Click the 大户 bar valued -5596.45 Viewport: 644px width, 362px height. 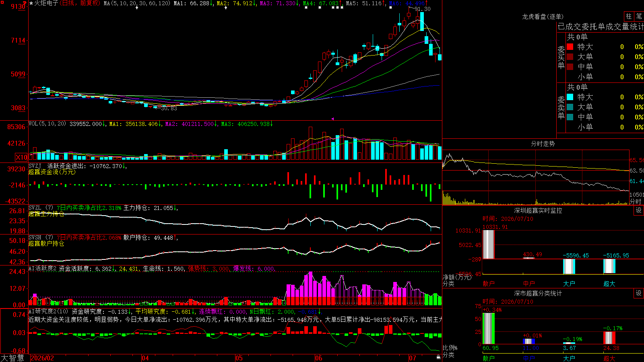pos(569,266)
